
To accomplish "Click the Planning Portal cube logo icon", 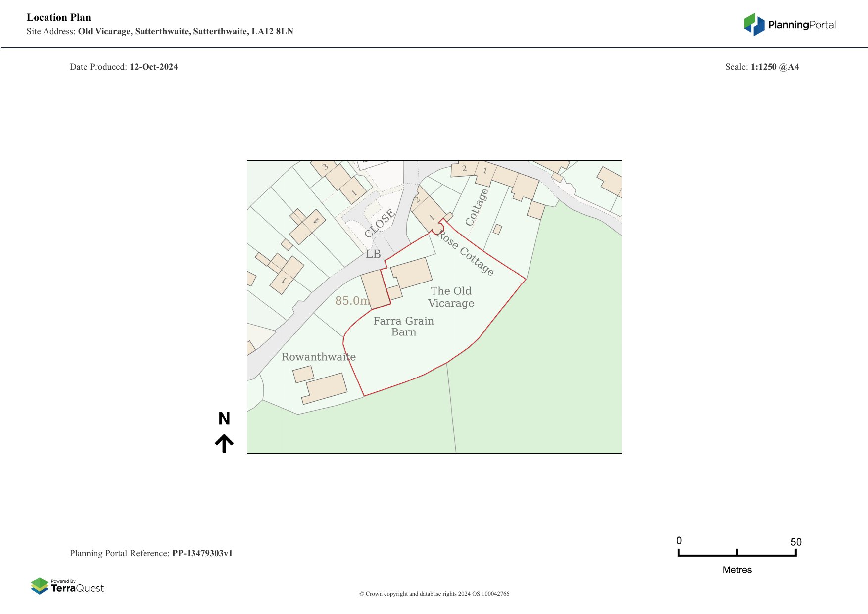I will pos(754,25).
